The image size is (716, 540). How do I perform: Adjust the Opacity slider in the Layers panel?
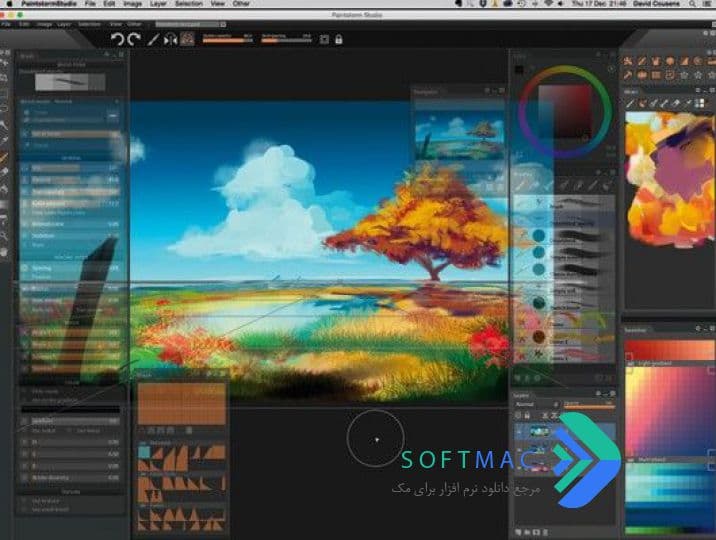coord(589,405)
